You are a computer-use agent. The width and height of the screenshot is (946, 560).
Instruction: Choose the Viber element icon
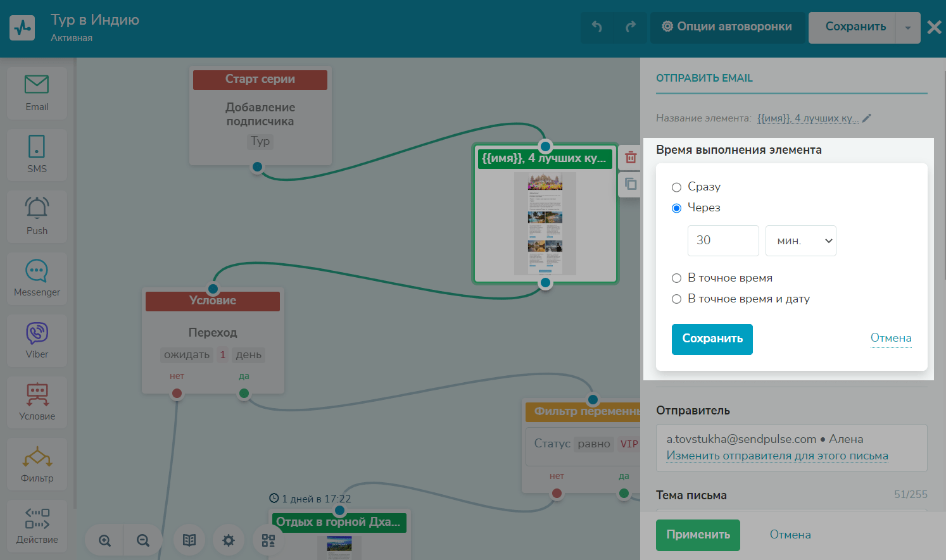pyautogui.click(x=37, y=340)
